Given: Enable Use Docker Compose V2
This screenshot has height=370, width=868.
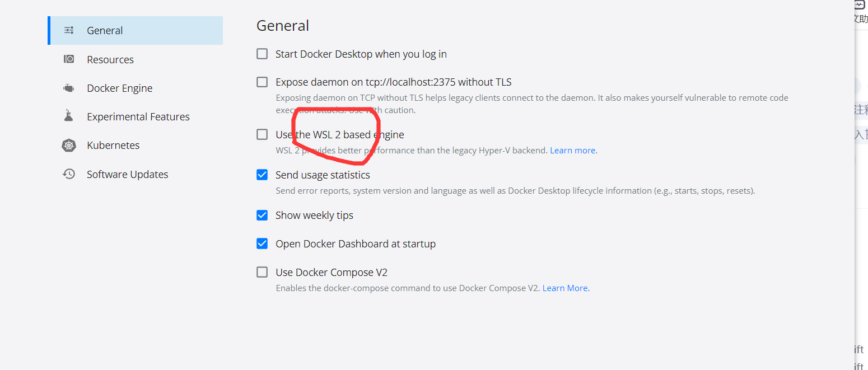Looking at the screenshot, I should pos(262,272).
